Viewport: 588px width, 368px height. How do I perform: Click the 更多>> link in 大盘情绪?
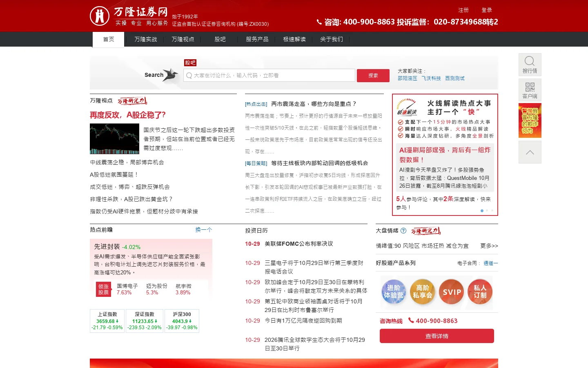point(489,246)
